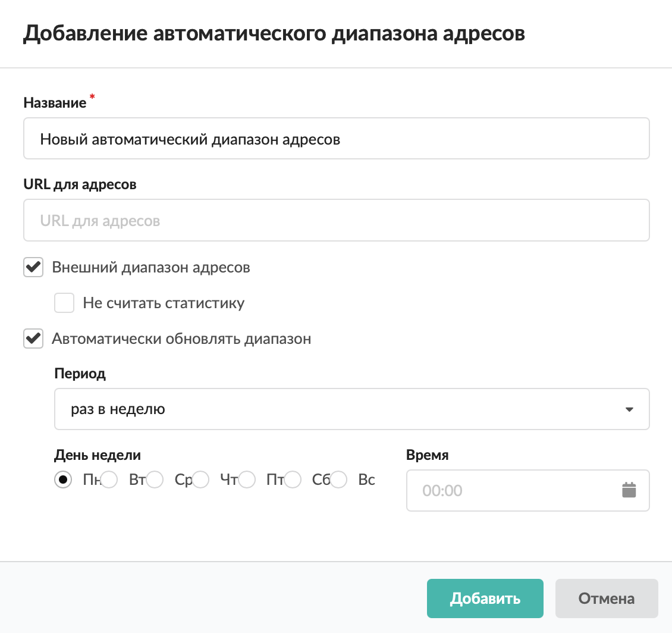Select the Вс radio button
Image resolution: width=672 pixels, height=633 pixels.
click(x=338, y=480)
